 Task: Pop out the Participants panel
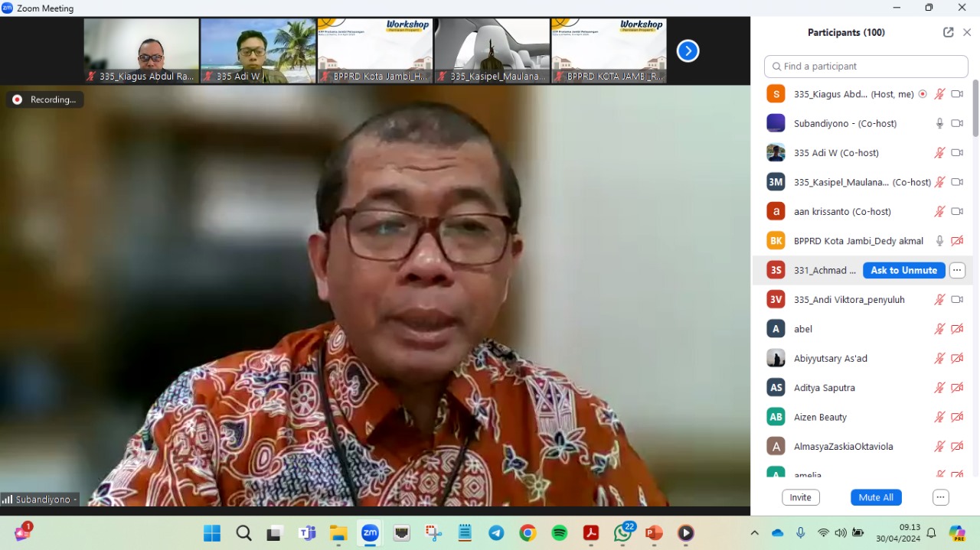tap(948, 32)
